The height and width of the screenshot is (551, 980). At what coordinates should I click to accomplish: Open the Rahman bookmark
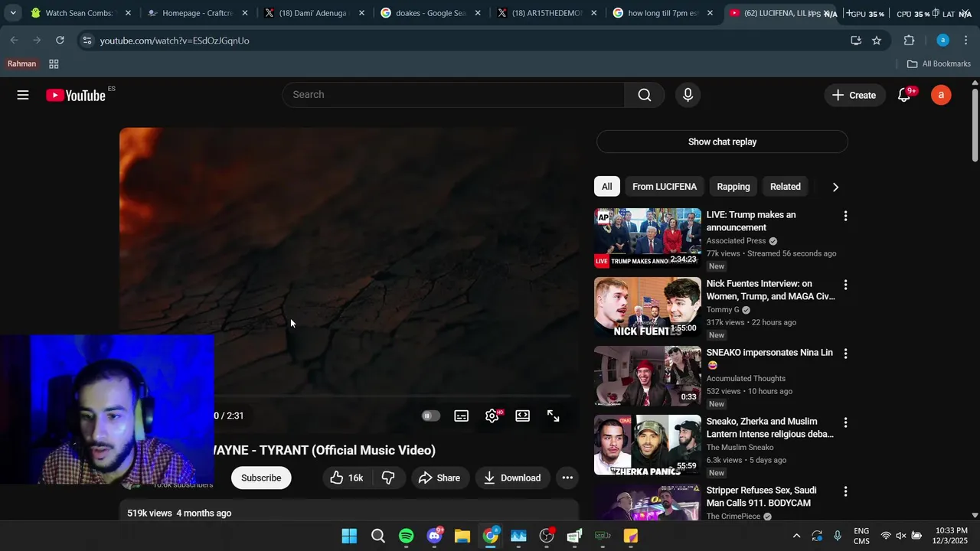pyautogui.click(x=22, y=64)
